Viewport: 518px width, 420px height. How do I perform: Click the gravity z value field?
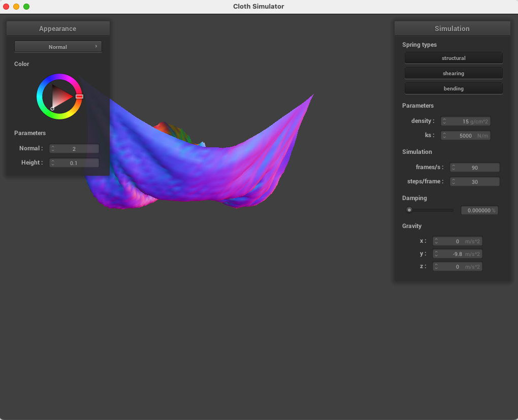pos(458,267)
